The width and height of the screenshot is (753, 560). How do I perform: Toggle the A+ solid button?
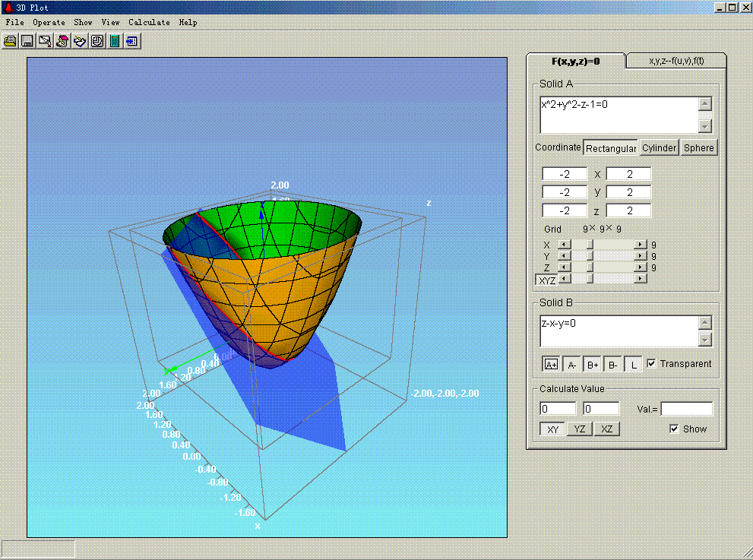pyautogui.click(x=551, y=365)
